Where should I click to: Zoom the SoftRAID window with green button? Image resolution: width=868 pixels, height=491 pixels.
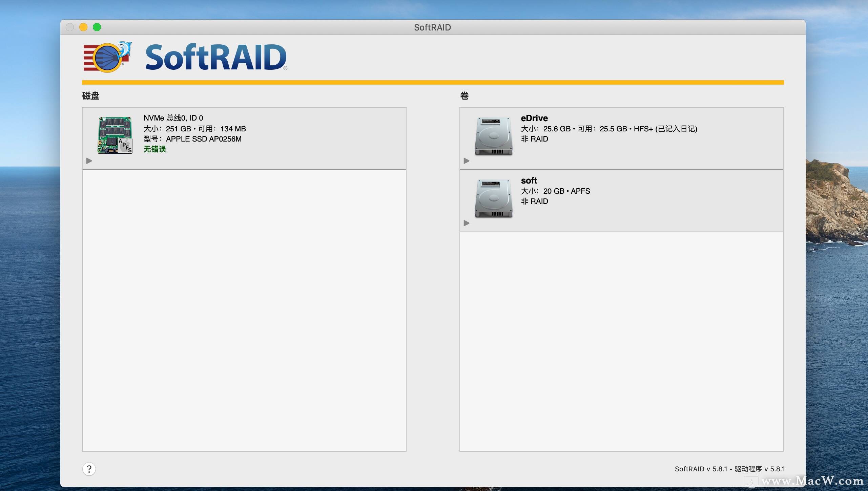coord(97,27)
